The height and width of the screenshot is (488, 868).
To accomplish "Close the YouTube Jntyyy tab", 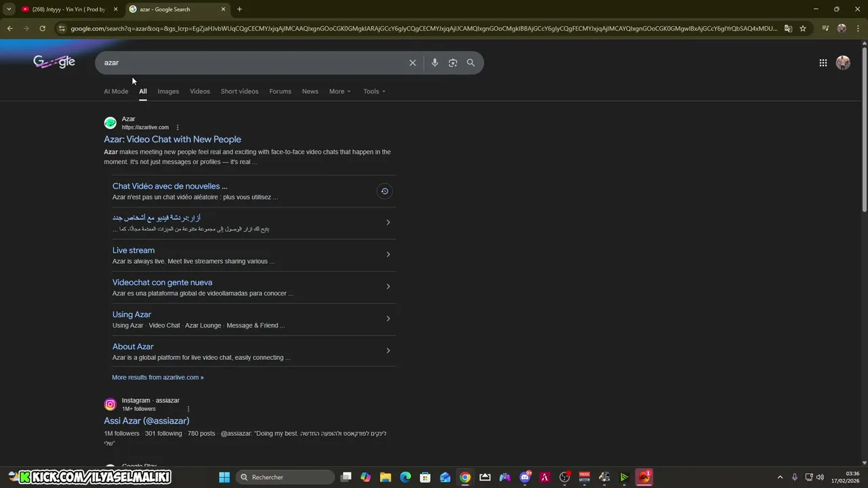I will tap(115, 9).
